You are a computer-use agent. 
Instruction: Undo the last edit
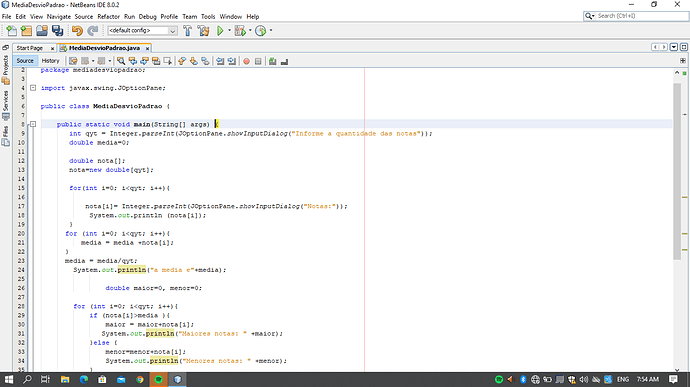[77, 30]
